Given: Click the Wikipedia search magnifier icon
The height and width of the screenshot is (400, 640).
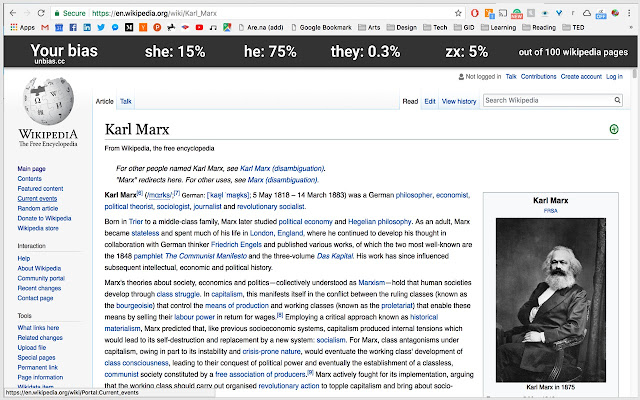Looking at the screenshot, I should 617,100.
